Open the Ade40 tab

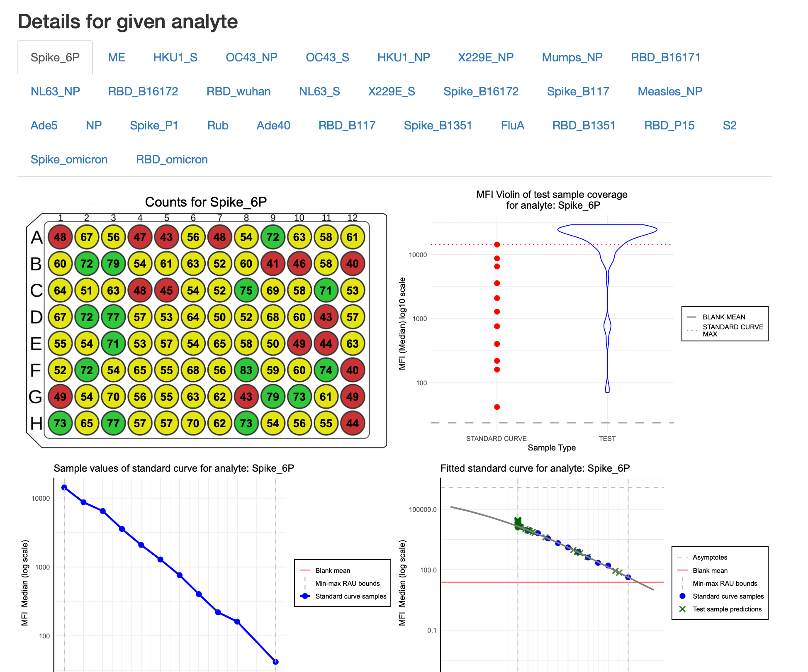point(273,125)
